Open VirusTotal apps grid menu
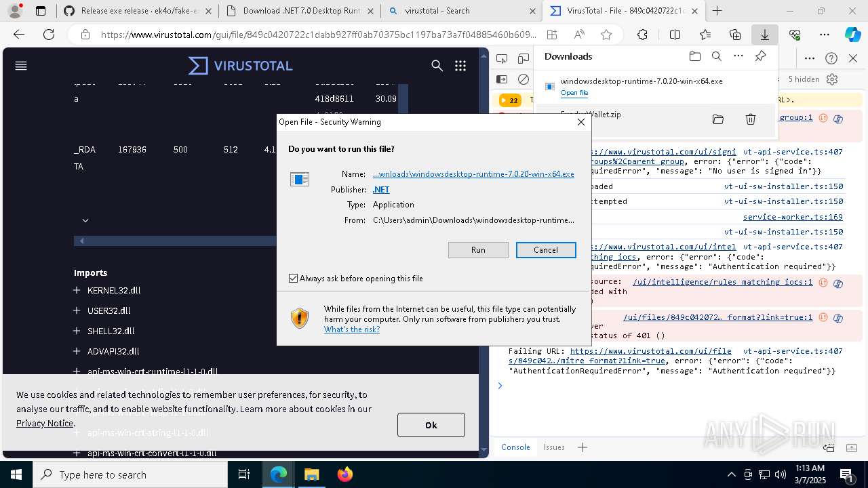This screenshot has height=488, width=868. pyautogui.click(x=460, y=66)
